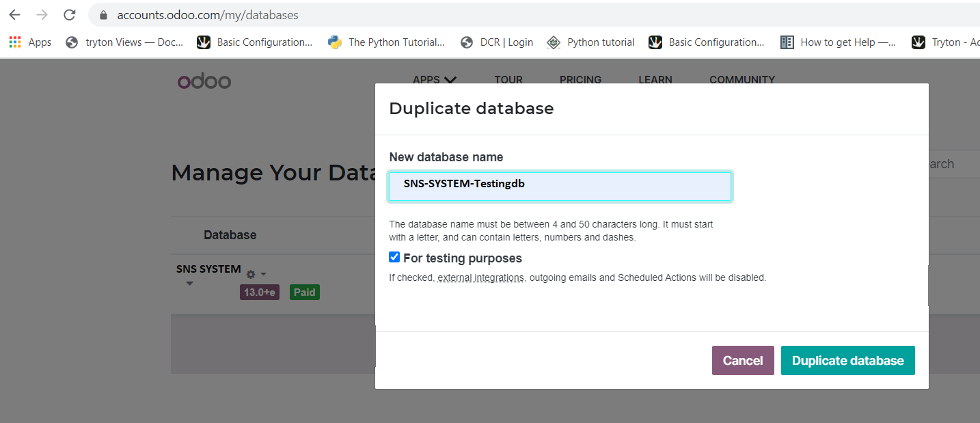Image resolution: width=980 pixels, height=423 pixels.
Task: Click the browser back arrow
Action: tap(14, 14)
